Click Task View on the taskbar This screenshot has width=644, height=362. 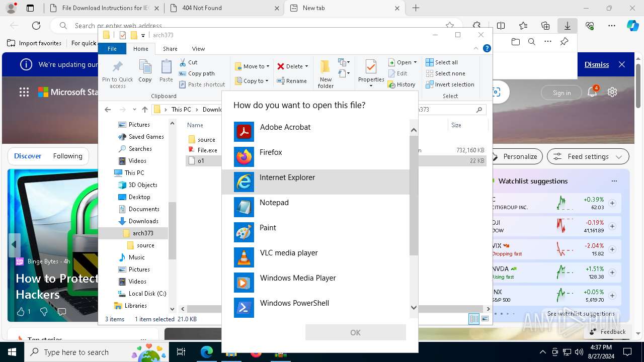click(181, 352)
